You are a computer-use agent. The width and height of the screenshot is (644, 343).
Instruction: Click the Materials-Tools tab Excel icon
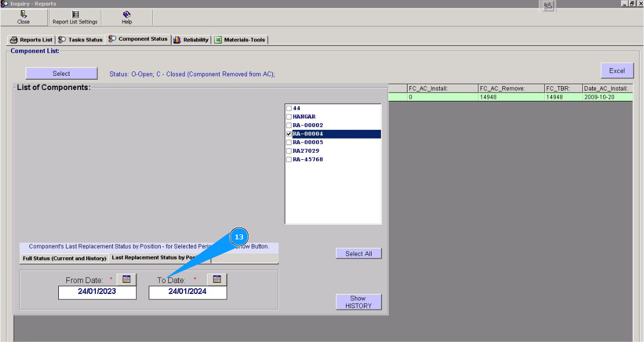[x=218, y=40]
